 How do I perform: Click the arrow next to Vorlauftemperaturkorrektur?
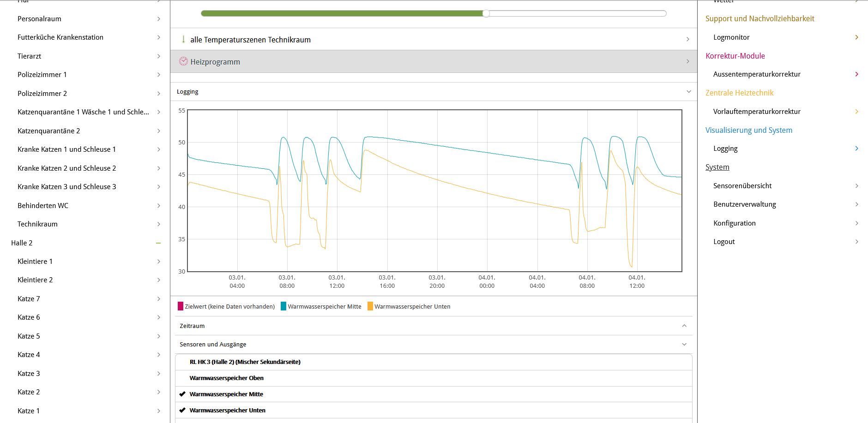pyautogui.click(x=856, y=111)
